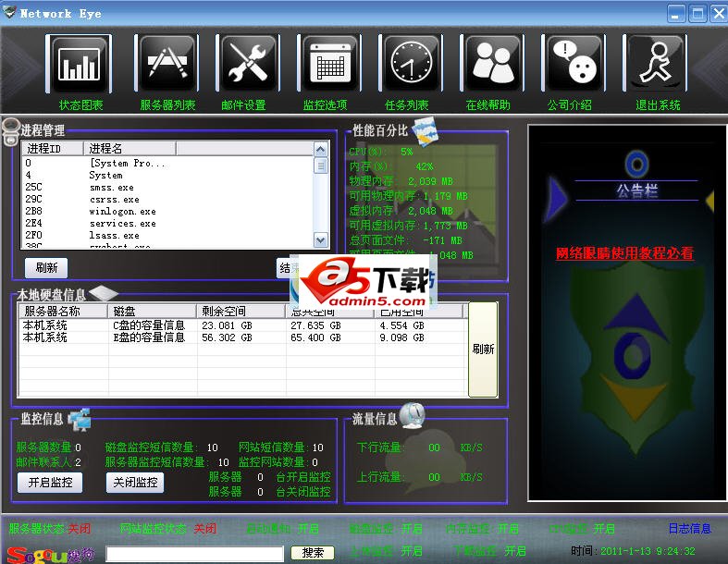This screenshot has height=564, width=728.
Task: Click the process list scrollbar thumb
Action: [x=321, y=166]
